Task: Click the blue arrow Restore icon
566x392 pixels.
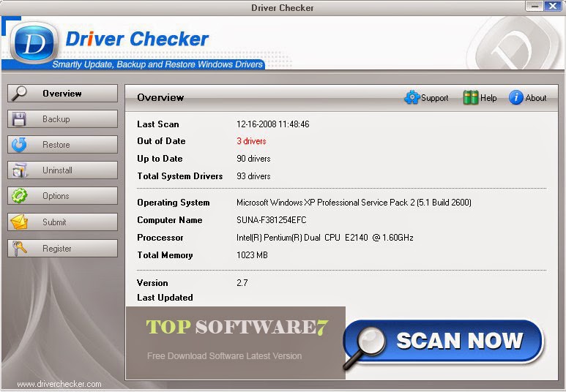Action: pos(19,145)
